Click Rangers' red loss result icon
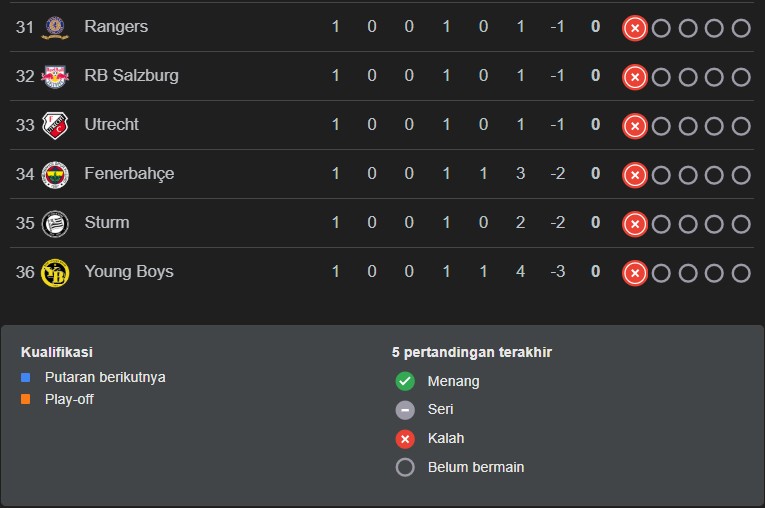 (x=634, y=28)
